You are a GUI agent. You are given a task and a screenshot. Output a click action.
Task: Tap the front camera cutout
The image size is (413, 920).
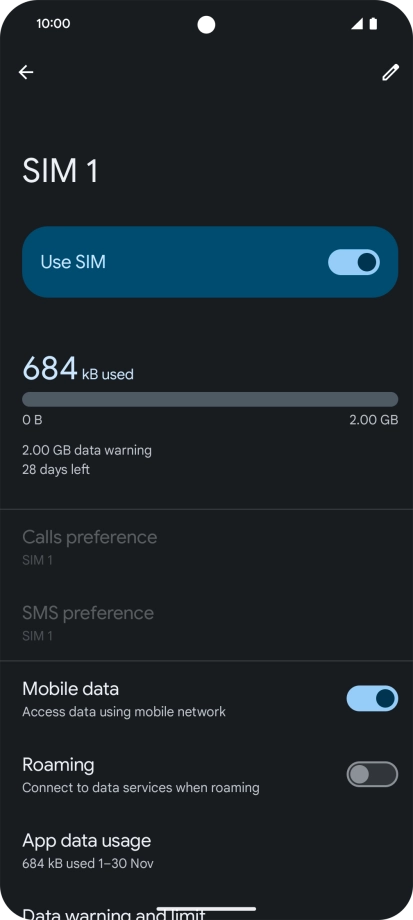[x=206, y=25]
